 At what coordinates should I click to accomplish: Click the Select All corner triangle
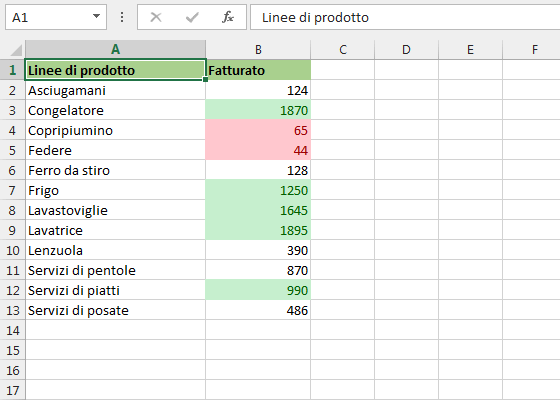16,50
